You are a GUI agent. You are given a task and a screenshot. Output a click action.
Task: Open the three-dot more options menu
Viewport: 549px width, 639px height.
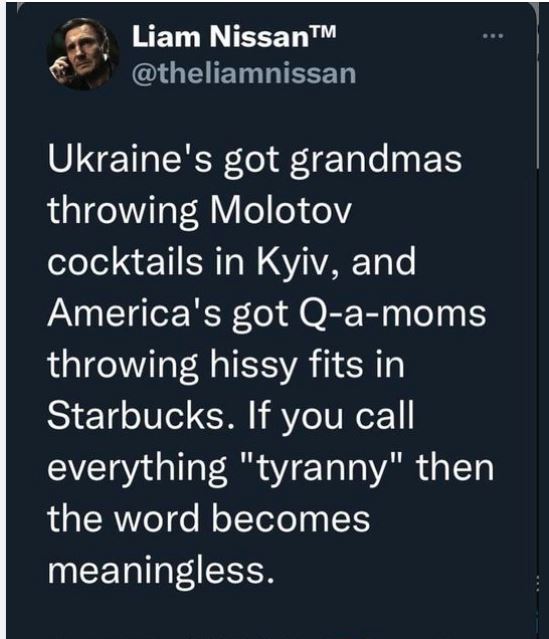[x=493, y=37]
